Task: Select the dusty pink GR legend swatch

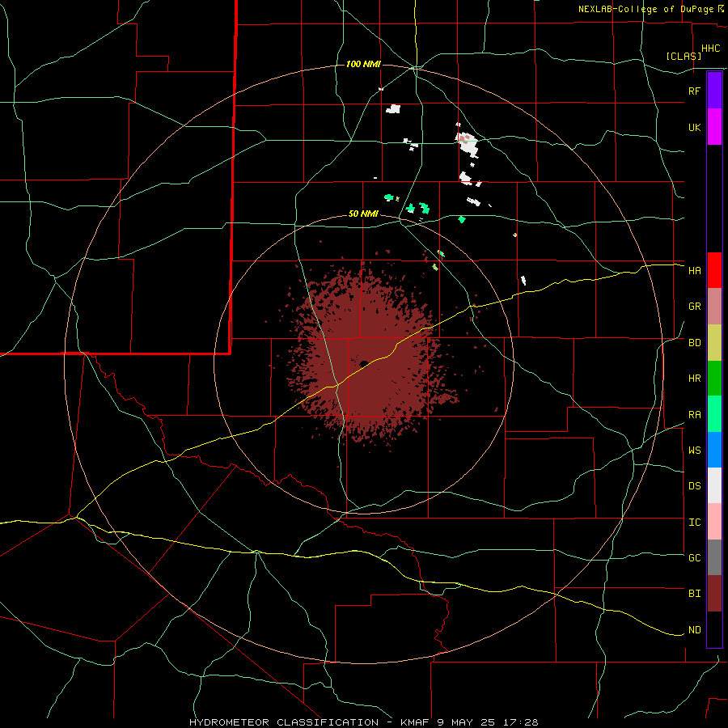Action: coord(714,307)
